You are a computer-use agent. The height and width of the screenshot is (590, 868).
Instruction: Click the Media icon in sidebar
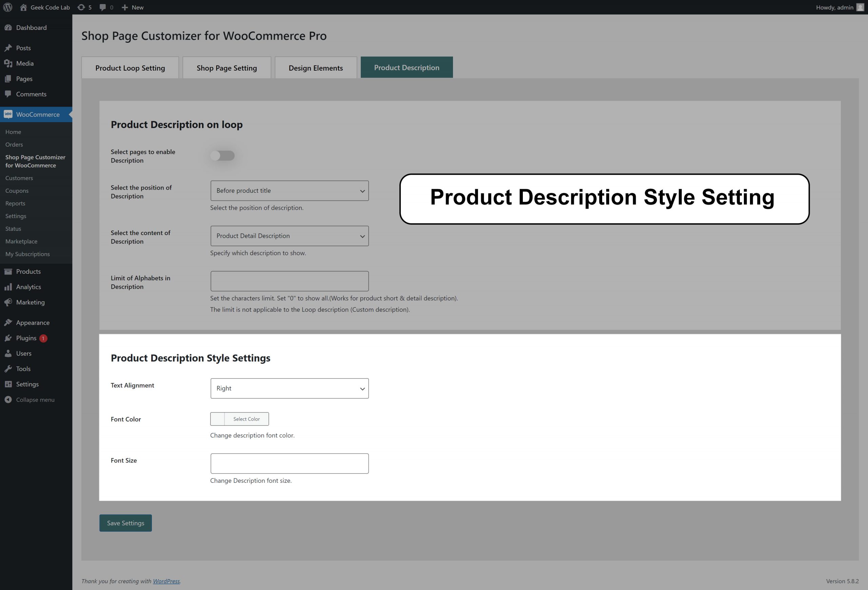[8, 63]
